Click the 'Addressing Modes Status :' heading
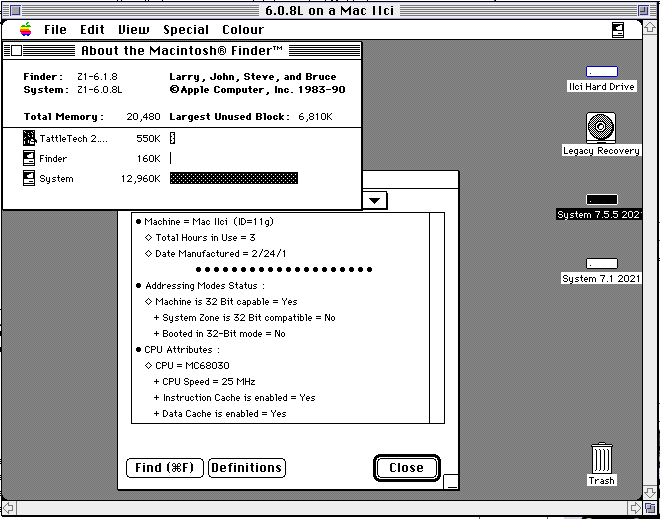The width and height of the screenshot is (660, 519). tap(200, 285)
